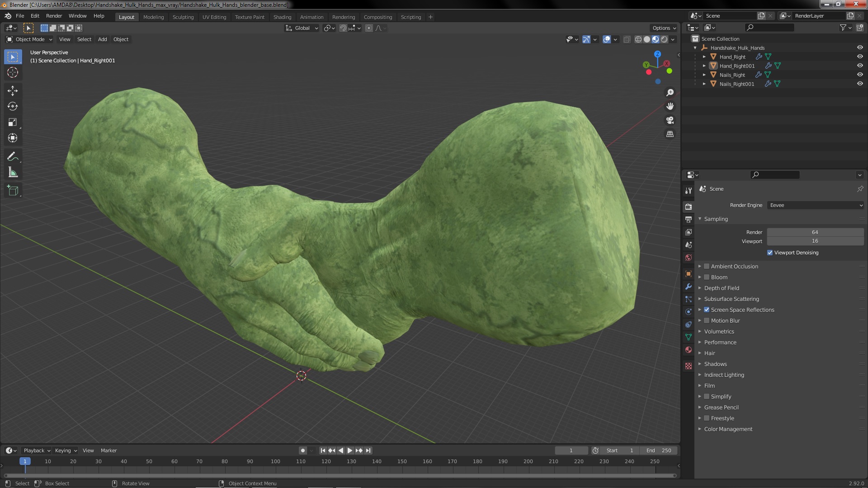Open Modifier properties wrench tab
The image size is (868, 488).
[689, 286]
